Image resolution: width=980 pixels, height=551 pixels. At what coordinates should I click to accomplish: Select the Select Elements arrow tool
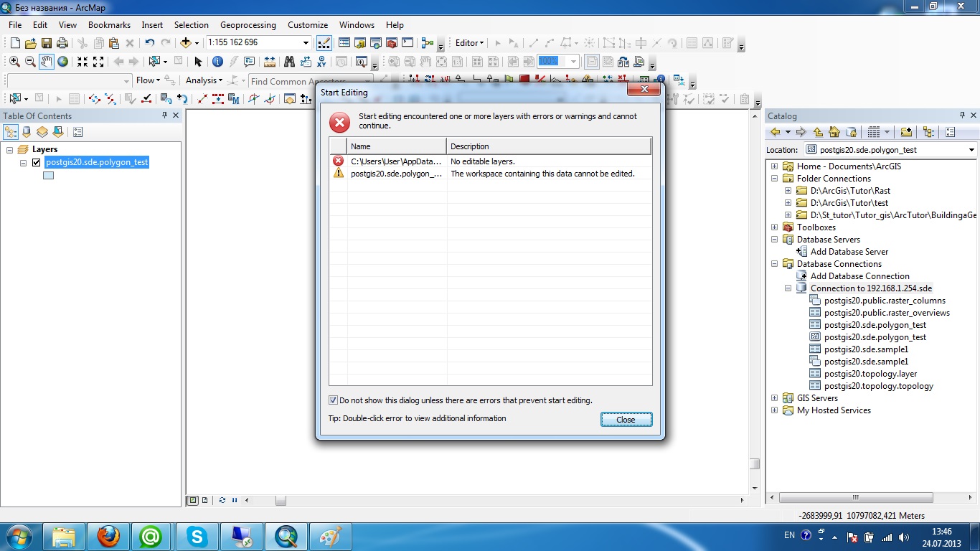coord(199,62)
